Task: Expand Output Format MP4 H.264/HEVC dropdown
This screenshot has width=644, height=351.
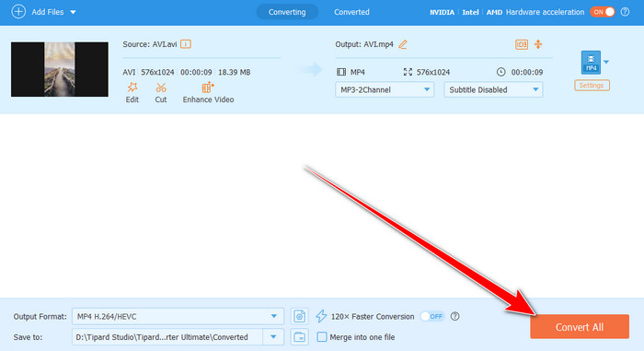Action: coord(178,316)
